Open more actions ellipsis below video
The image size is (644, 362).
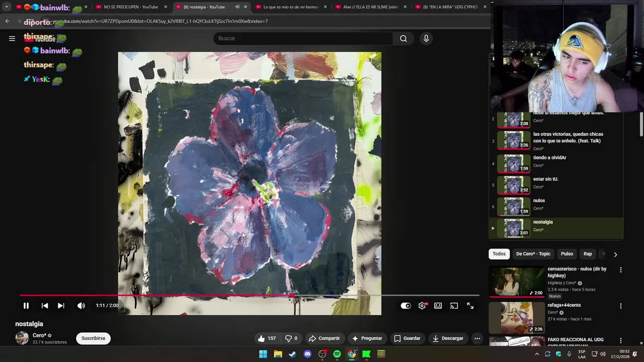[x=477, y=338]
